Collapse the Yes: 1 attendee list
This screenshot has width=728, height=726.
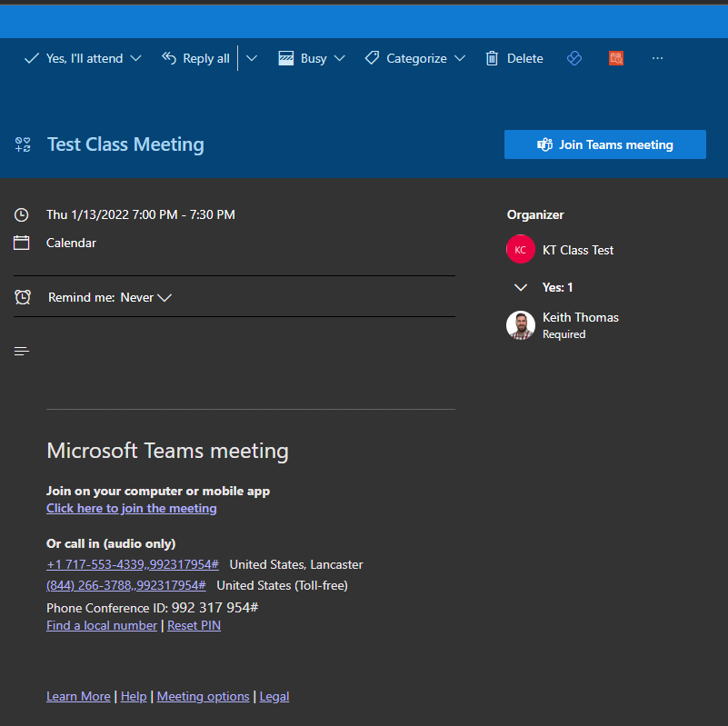click(x=521, y=287)
